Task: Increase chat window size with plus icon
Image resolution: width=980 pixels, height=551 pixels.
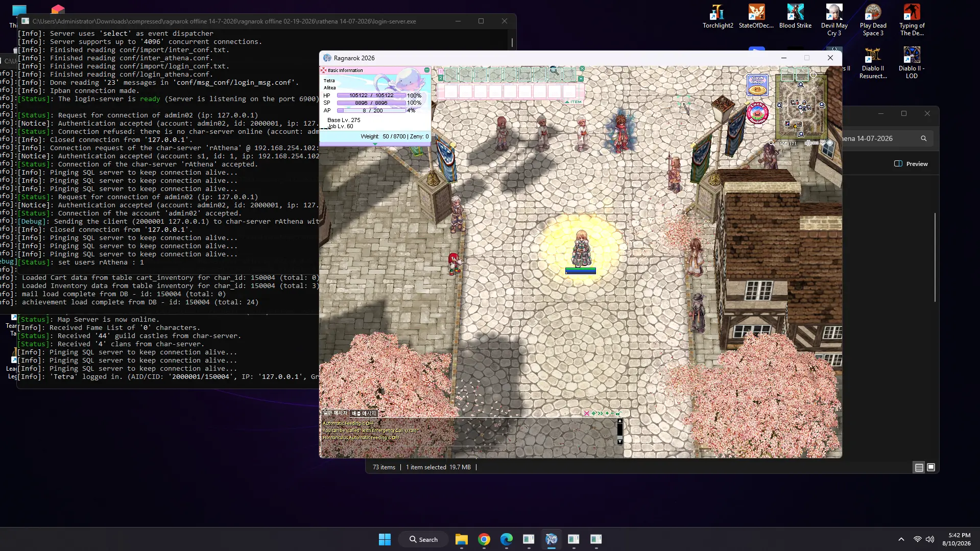Action: 607,414
